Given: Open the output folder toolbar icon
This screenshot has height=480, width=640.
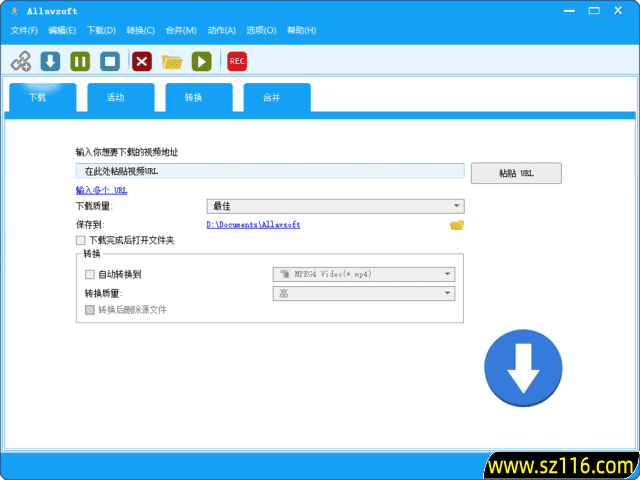Looking at the screenshot, I should coord(172,62).
